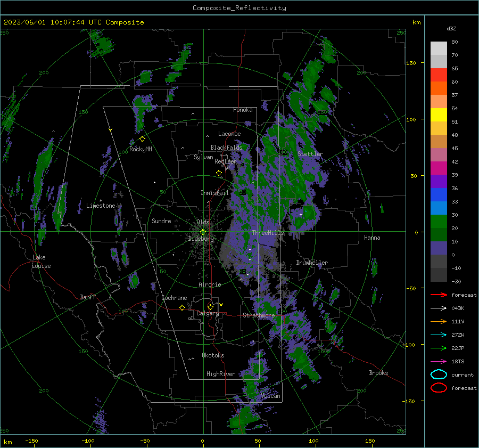479x448 pixels.
Task: Click the Cochrane town label
Action: click(174, 298)
